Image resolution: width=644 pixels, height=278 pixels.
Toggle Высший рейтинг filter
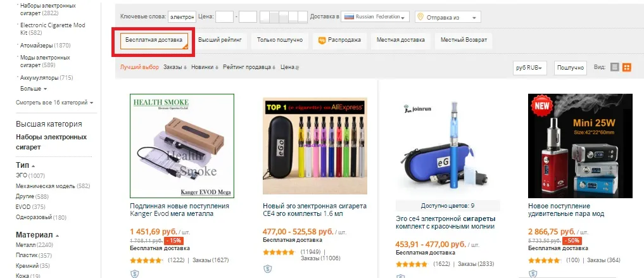coord(220,41)
